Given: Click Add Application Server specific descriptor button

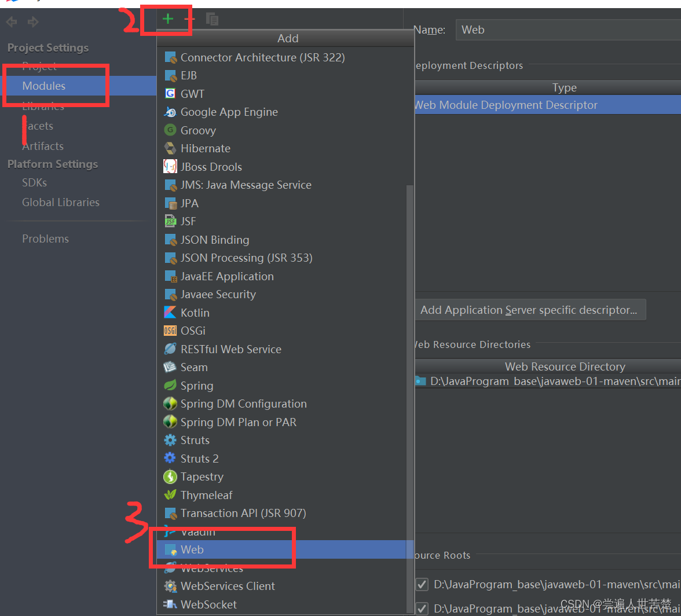Looking at the screenshot, I should click(529, 310).
